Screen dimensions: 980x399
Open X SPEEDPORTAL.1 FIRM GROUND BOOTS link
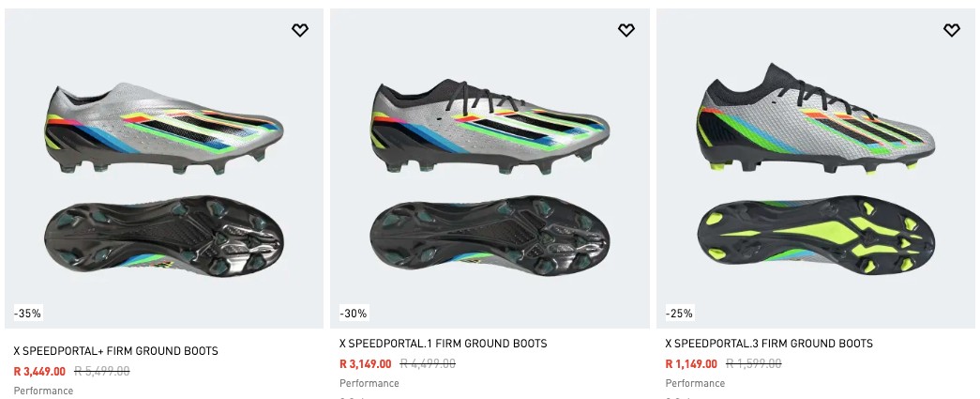tap(443, 344)
